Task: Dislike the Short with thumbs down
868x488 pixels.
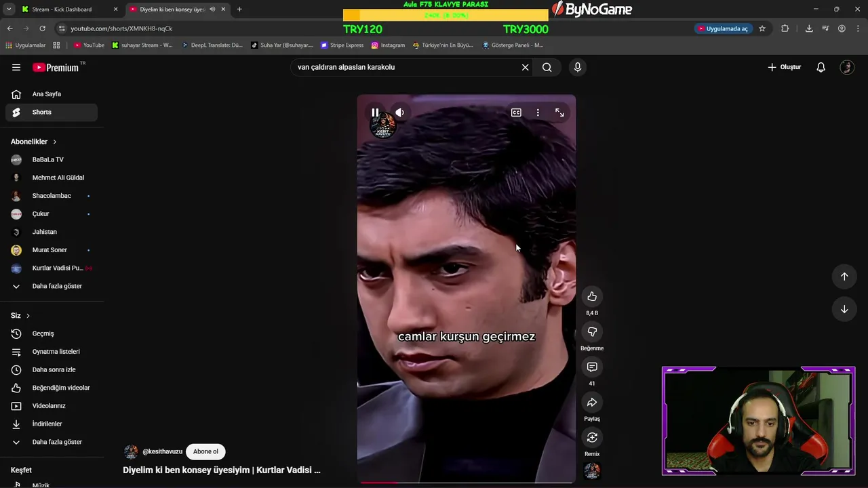Action: 592,331
